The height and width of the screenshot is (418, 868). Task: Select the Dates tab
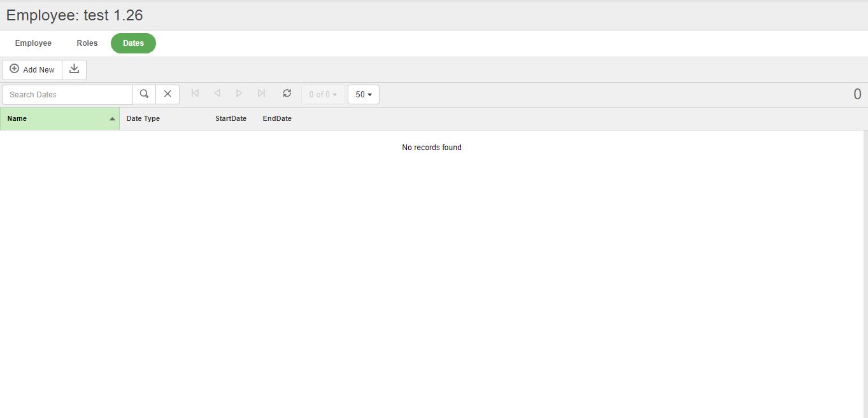133,43
